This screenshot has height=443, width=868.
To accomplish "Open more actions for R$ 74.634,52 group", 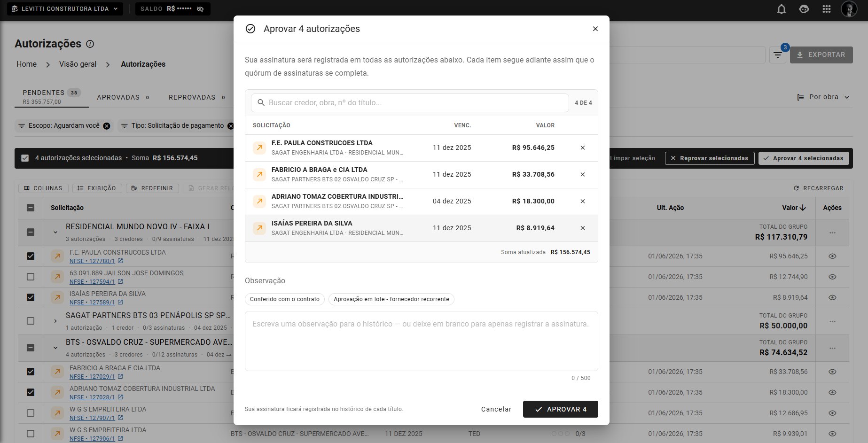I will [x=832, y=348].
